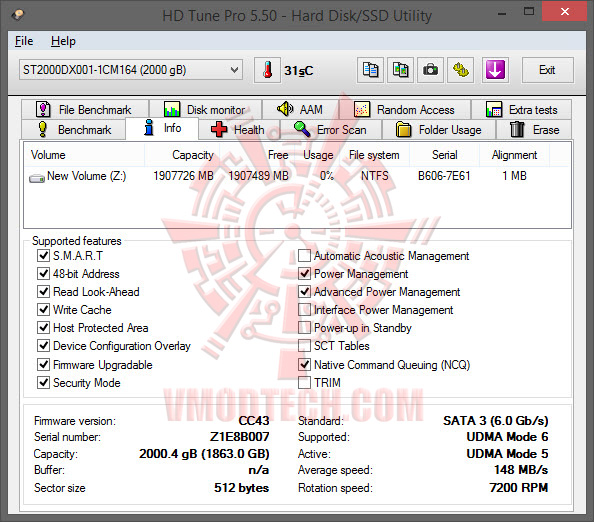Click the SATA 3 (6.0 Gb/s) value
The width and height of the screenshot is (594, 522).
click(x=496, y=421)
